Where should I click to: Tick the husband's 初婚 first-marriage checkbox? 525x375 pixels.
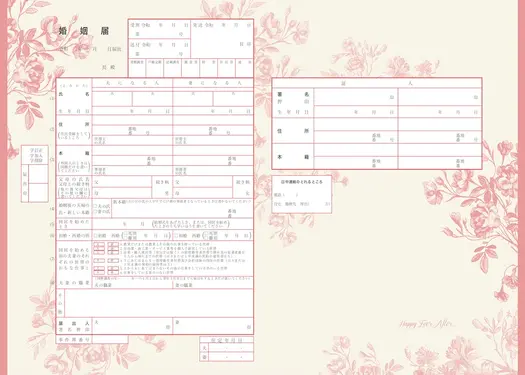[96, 236]
